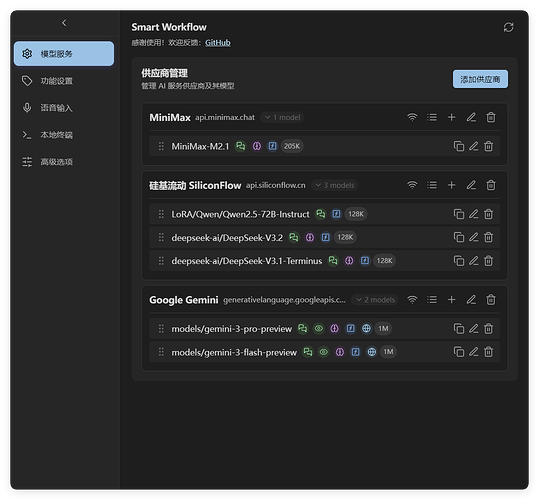Collapse SiliconFlow 3 models list
Image resolution: width=539 pixels, height=500 pixels.
[x=334, y=185]
